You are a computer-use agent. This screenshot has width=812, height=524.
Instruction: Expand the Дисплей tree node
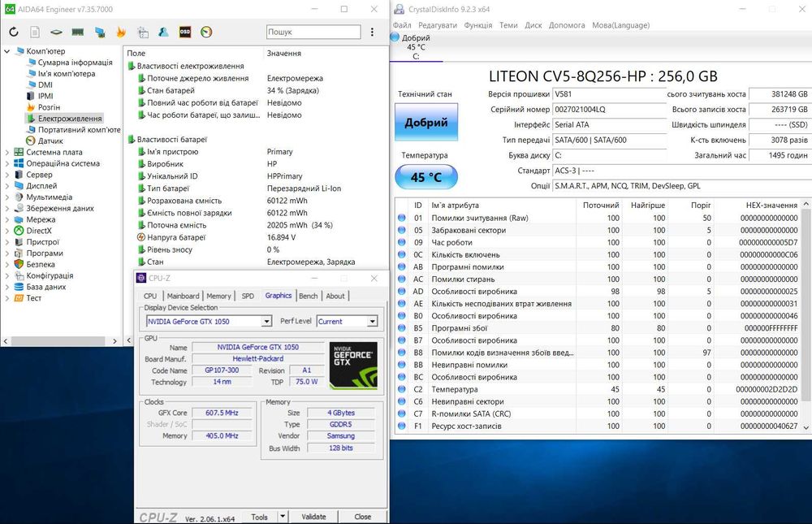[6, 185]
